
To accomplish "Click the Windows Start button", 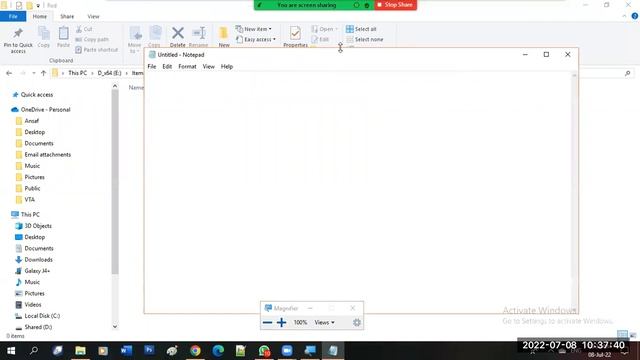I will 11,350.
